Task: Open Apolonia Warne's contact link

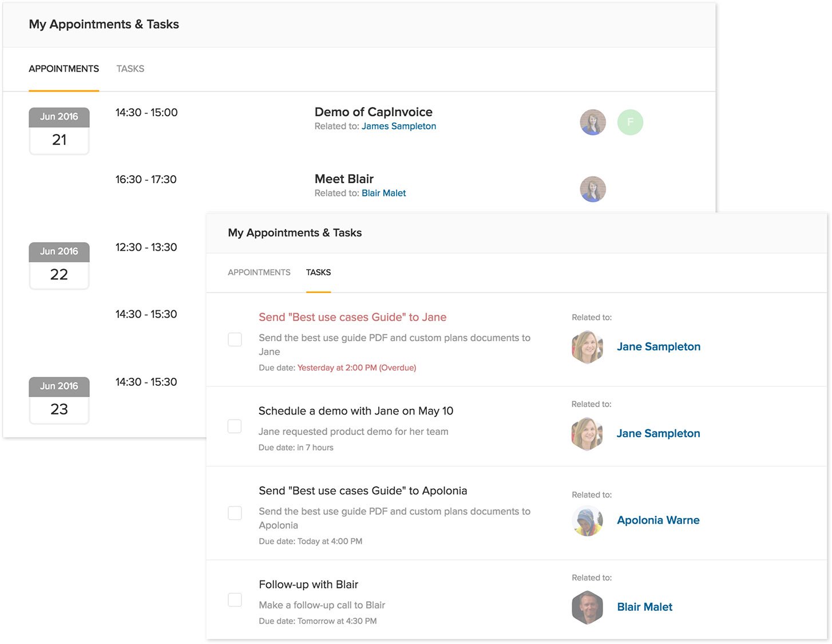Action: pos(658,520)
